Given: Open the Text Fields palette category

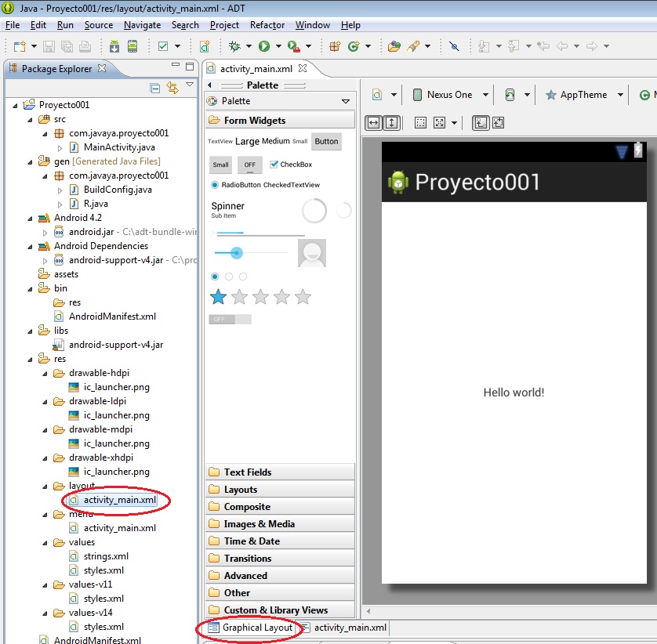Looking at the screenshot, I should (280, 472).
